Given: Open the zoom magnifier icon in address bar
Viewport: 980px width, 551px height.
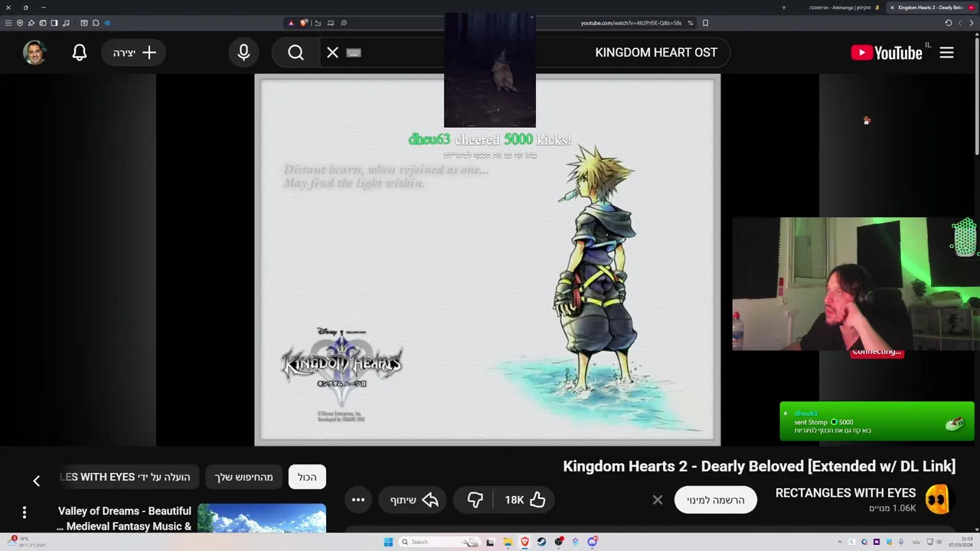Looking at the screenshot, I should (344, 23).
